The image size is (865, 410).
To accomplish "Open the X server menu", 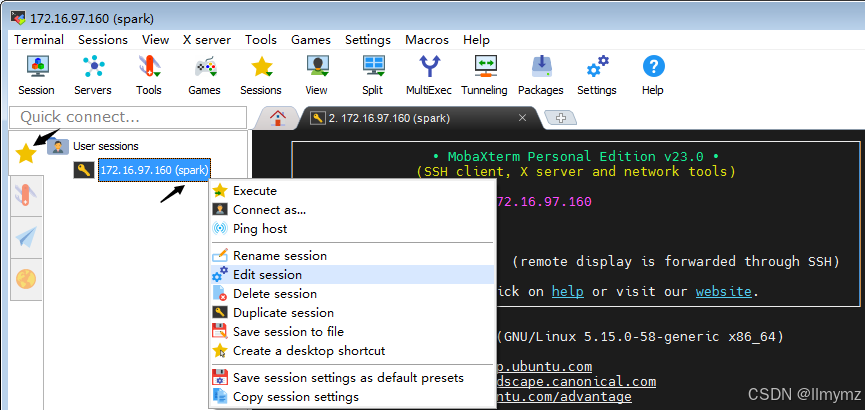I will pyautogui.click(x=207, y=40).
